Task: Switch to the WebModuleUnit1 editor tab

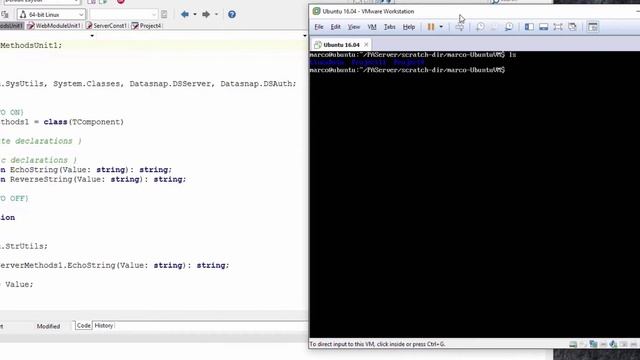Action: click(54, 26)
